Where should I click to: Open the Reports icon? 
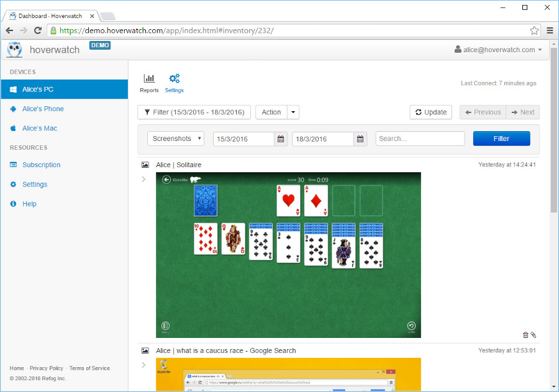point(149,79)
